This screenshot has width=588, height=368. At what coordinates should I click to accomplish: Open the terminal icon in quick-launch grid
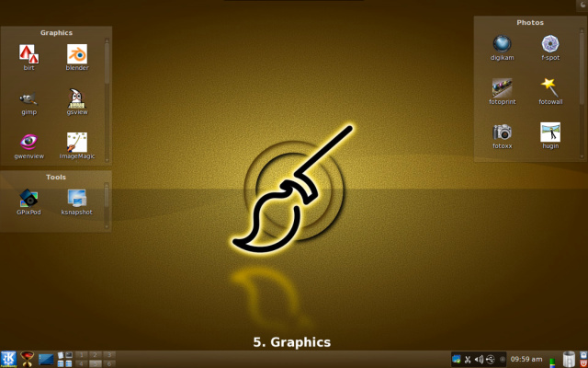69,355
